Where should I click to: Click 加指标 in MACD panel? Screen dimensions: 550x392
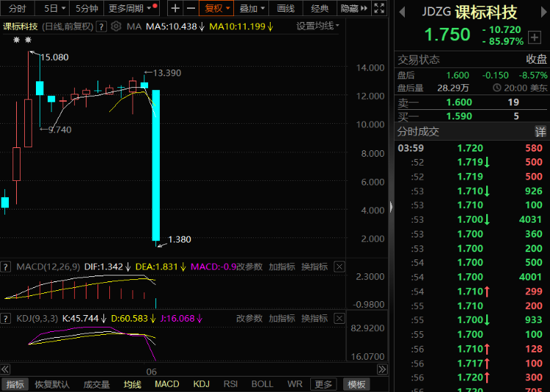coord(282,267)
